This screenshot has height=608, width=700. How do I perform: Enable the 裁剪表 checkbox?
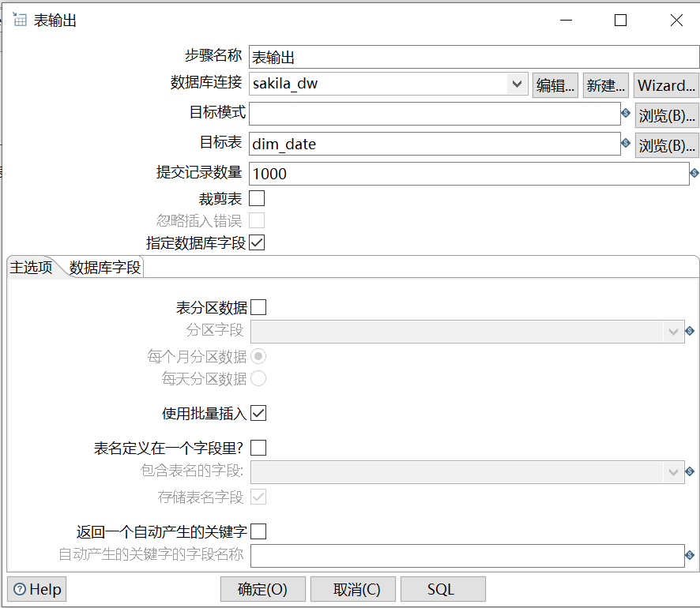pyautogui.click(x=256, y=198)
